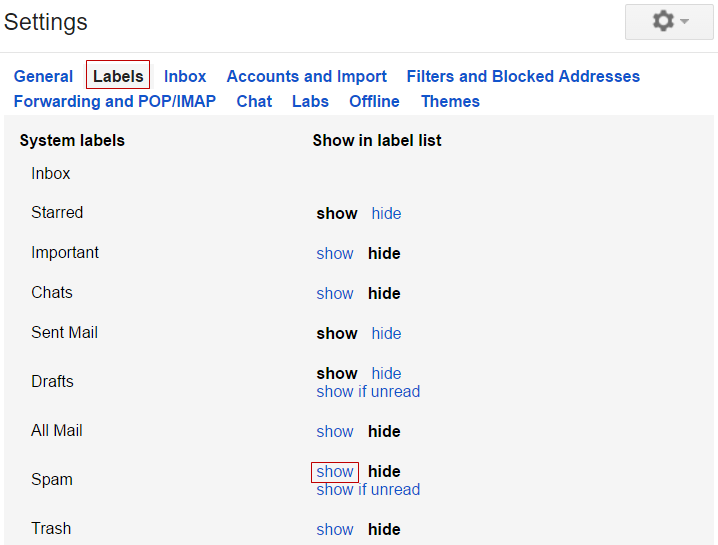The image size is (718, 545).
Task: Open the Offline settings tab
Action: point(374,101)
